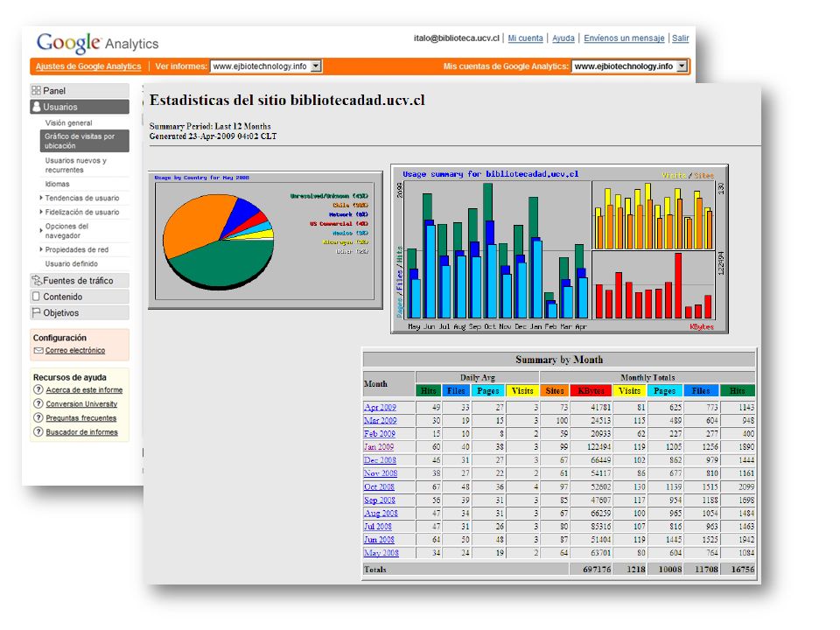The image size is (840, 630).
Task: Open Apr 2009 monthly statistics link
Action: (x=380, y=407)
